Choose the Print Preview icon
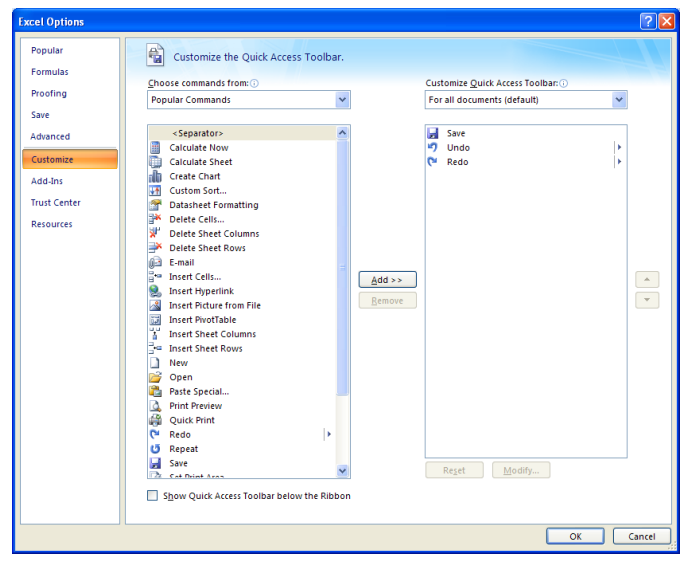 [155, 406]
